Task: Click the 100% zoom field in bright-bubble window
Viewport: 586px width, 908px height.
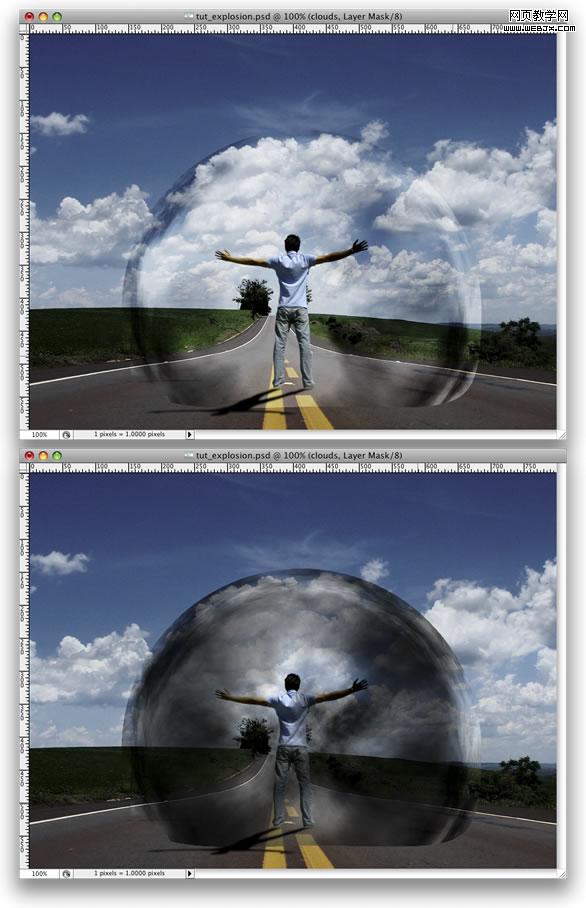Action: point(39,434)
